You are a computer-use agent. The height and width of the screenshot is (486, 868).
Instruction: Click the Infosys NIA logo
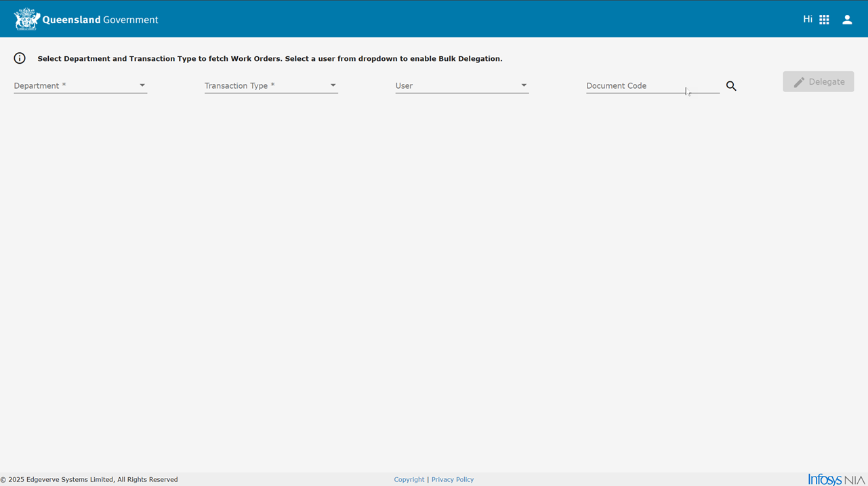pos(836,479)
